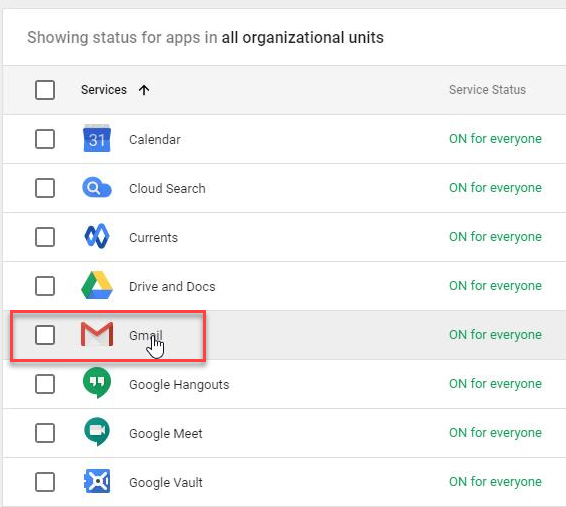
Task: Tick the Google Hangouts checkbox
Action: pyautogui.click(x=45, y=384)
